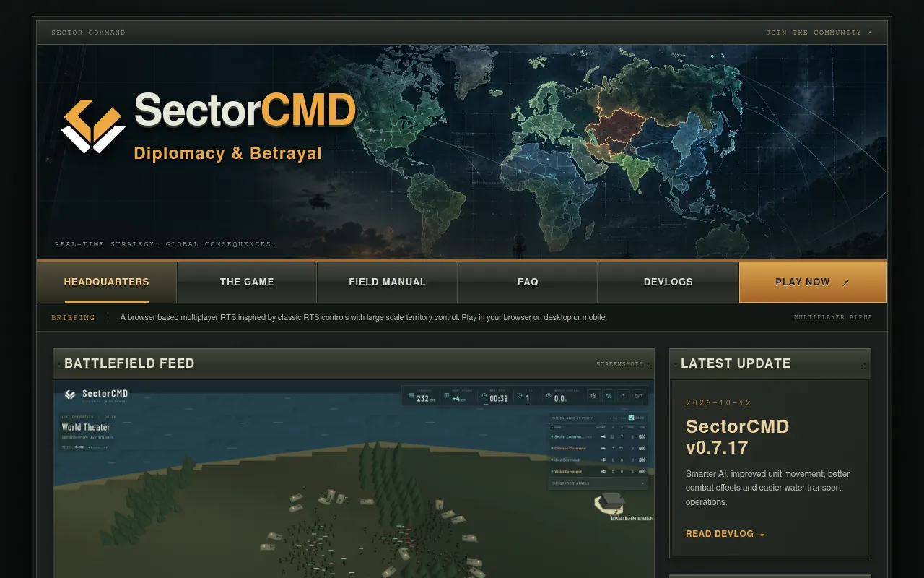Click the small SectorCMD logo in the game screenshot

[70, 394]
